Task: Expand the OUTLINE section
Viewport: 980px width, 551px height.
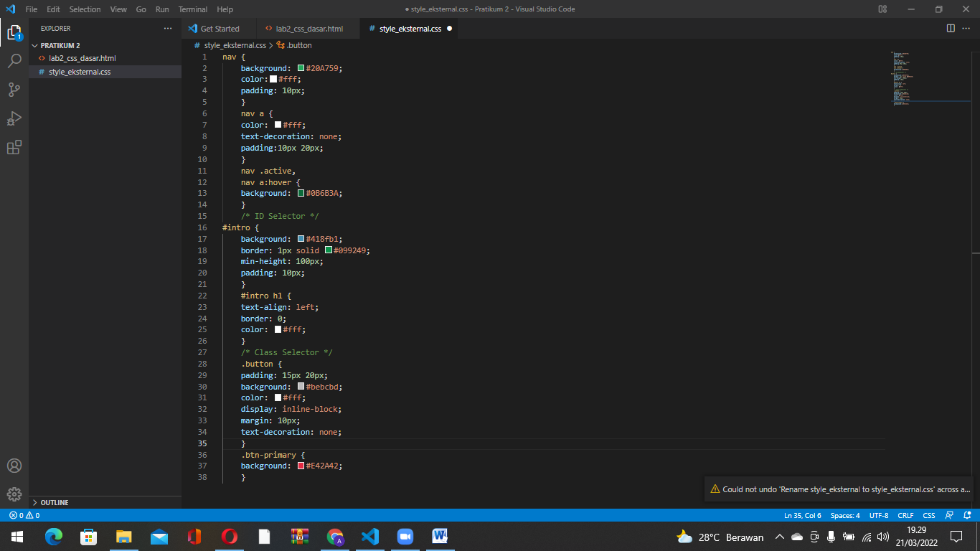Action: click(x=53, y=502)
